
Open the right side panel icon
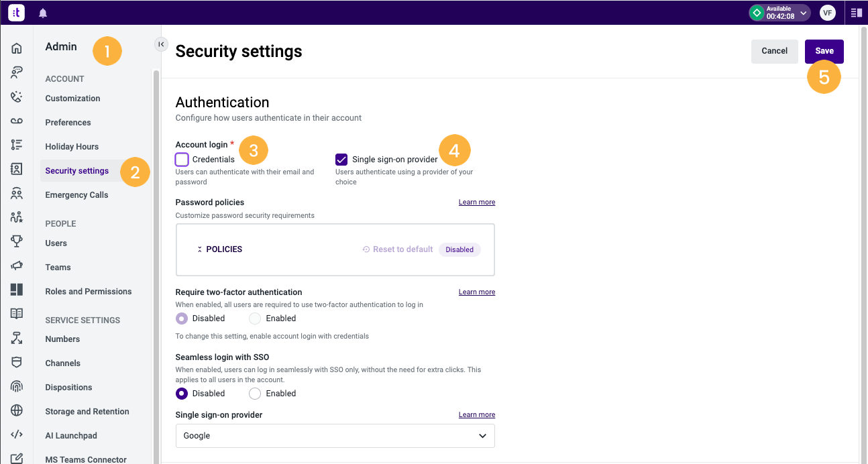click(856, 13)
